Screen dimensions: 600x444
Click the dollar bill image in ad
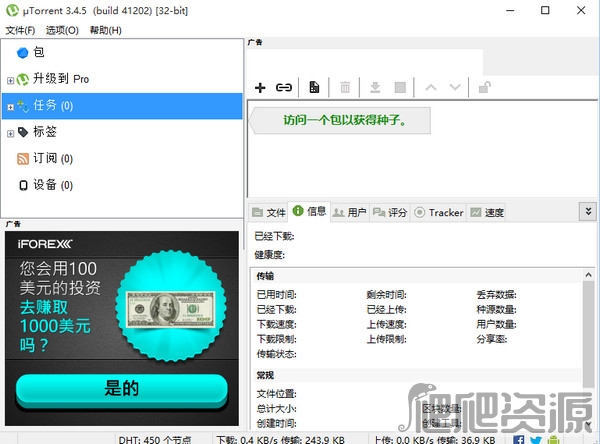pos(171,309)
